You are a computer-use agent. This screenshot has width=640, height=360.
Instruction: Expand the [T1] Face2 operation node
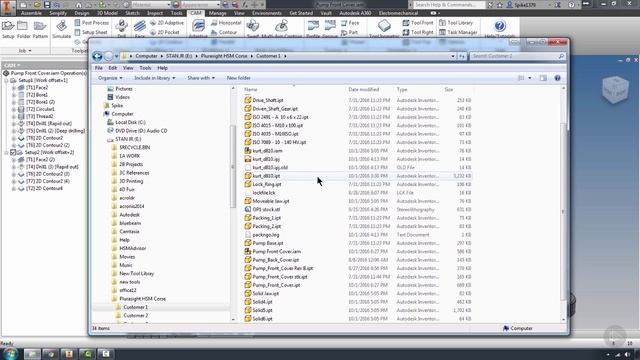click(x=14, y=88)
